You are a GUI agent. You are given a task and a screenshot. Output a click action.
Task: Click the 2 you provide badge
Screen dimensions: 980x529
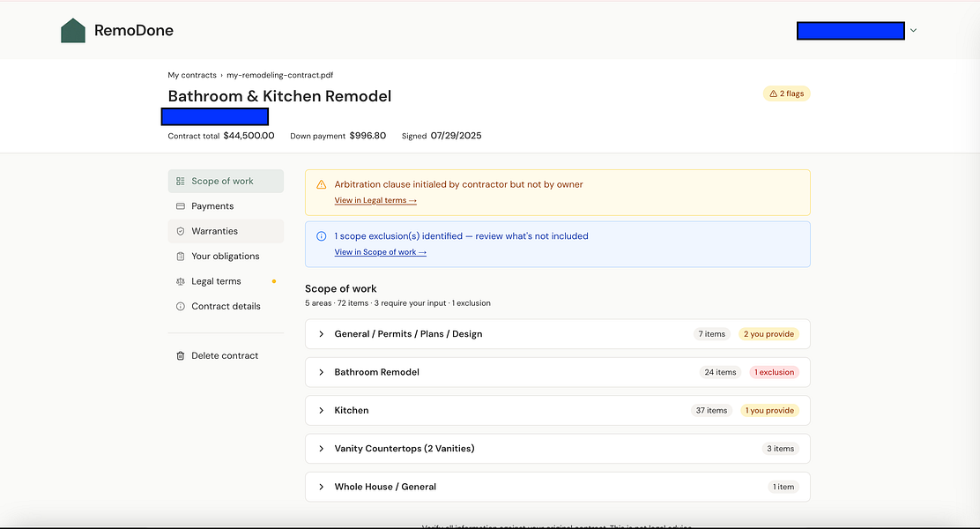(x=768, y=334)
